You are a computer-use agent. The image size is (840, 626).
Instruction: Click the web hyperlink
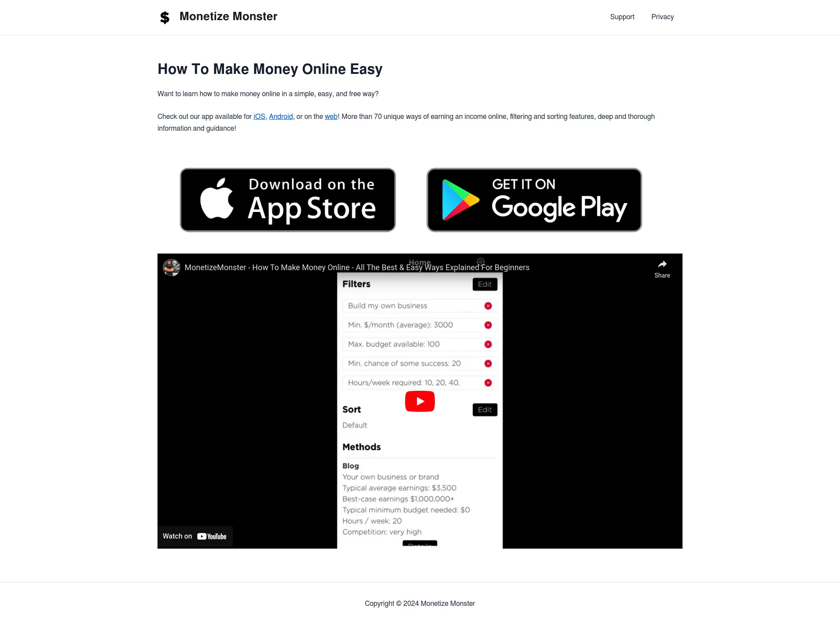point(332,116)
